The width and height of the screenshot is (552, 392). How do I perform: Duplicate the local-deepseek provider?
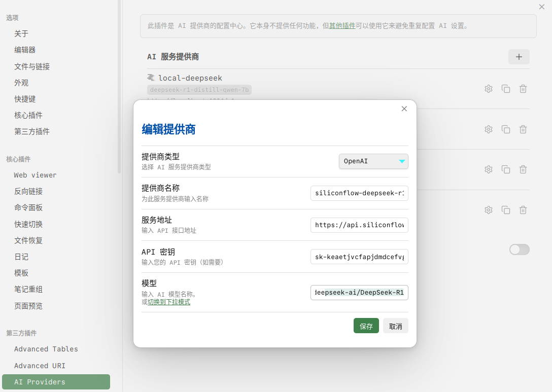[x=506, y=89]
